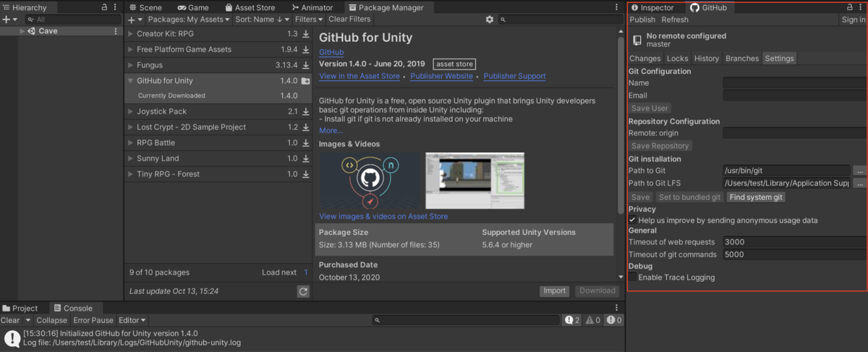Switch to the Animator tab

(x=312, y=7)
